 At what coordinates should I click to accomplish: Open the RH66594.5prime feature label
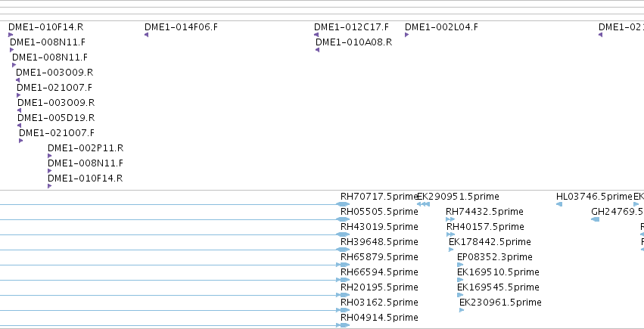coord(379,272)
